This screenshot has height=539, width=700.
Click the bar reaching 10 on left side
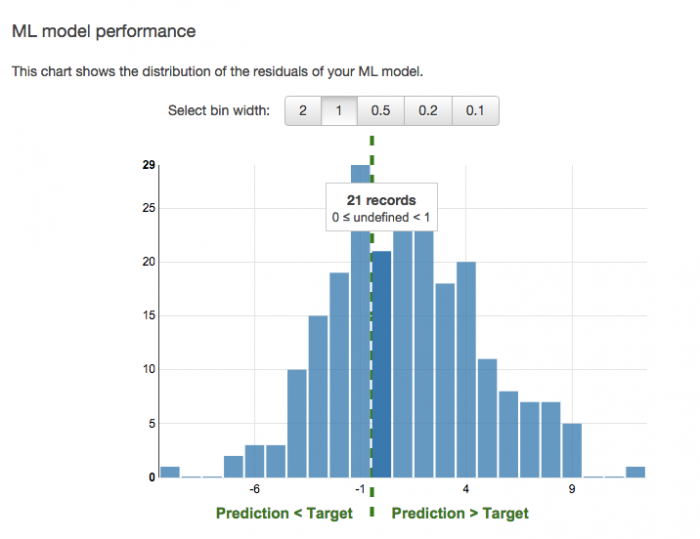[297, 423]
